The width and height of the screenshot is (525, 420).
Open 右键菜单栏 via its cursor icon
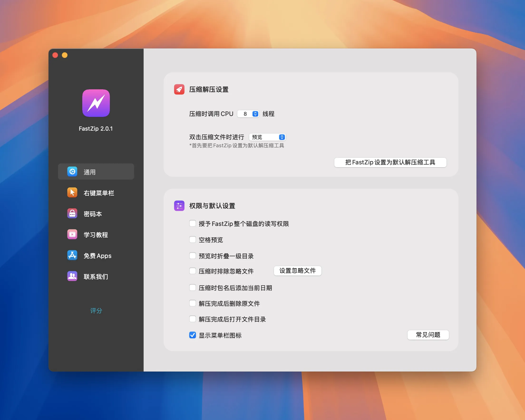(x=72, y=192)
